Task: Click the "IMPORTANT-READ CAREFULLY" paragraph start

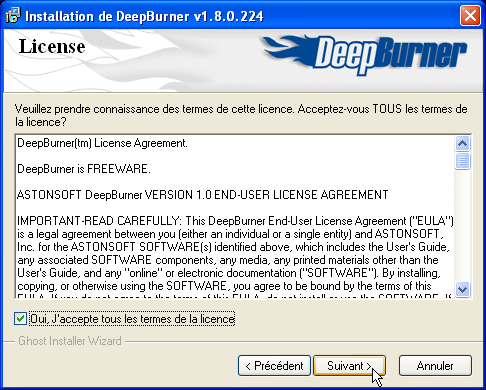Action: coord(99,221)
